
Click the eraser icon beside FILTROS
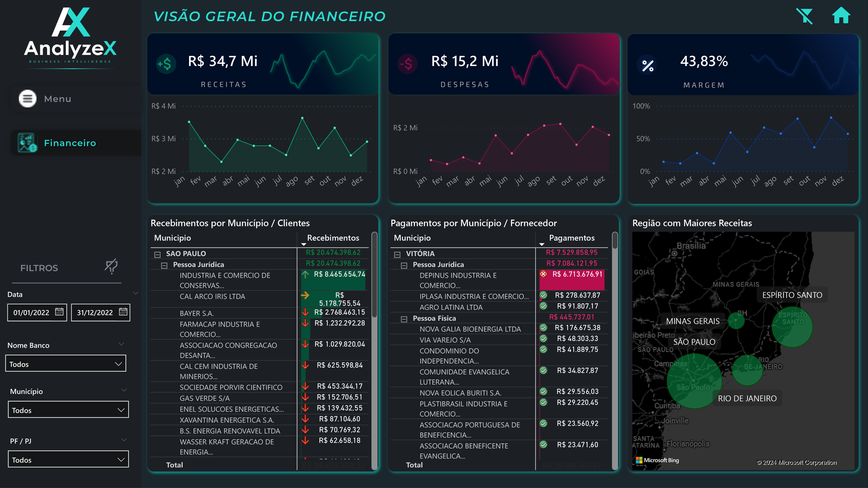(111, 266)
